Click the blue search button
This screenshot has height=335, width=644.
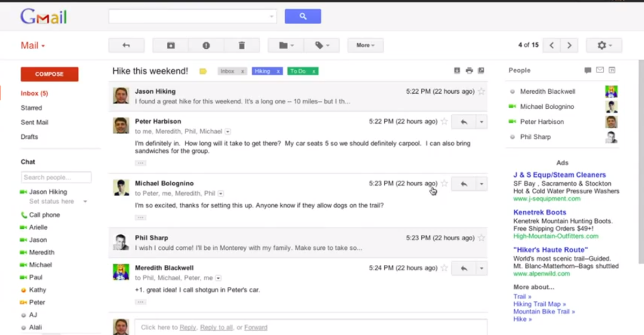coord(303,17)
